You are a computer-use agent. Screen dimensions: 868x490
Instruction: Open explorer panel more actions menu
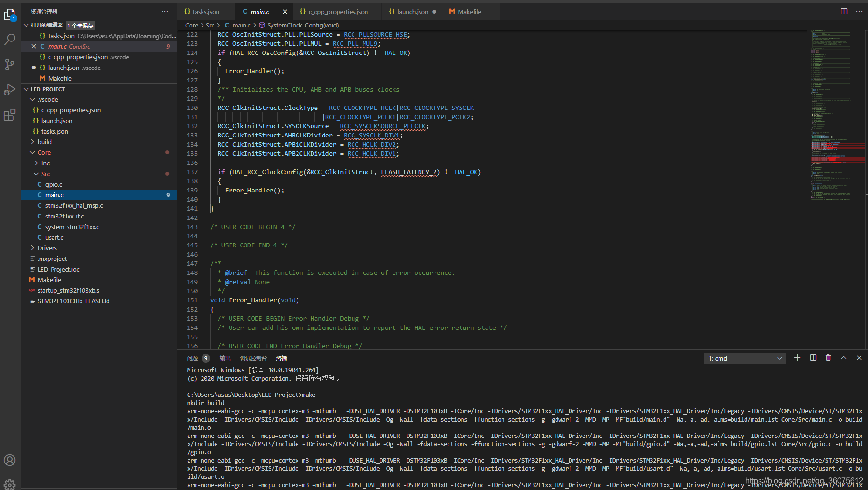coord(165,11)
